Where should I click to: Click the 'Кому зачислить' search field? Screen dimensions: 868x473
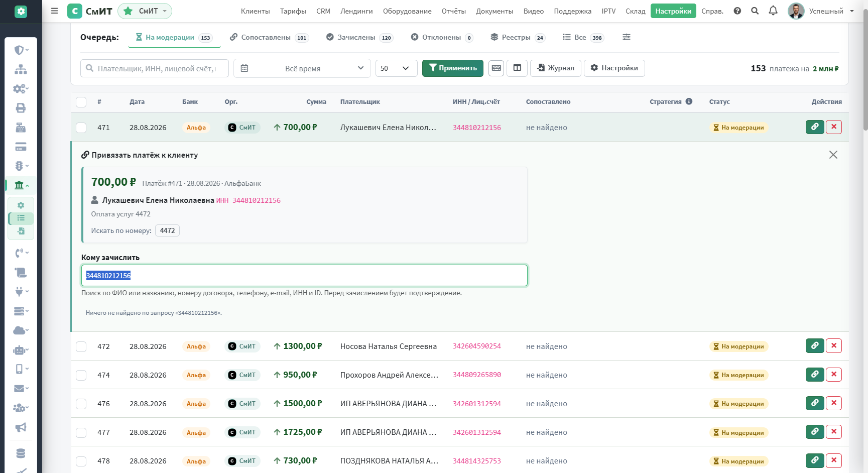304,276
